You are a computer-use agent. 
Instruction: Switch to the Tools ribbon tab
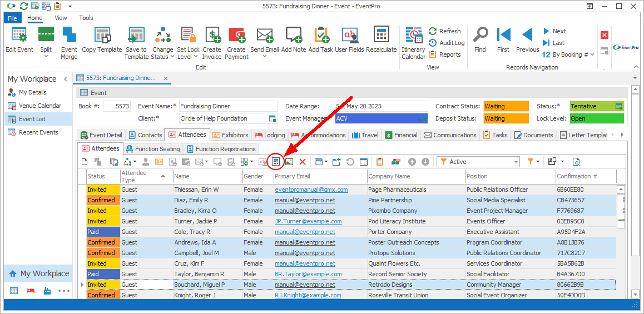pyautogui.click(x=86, y=18)
